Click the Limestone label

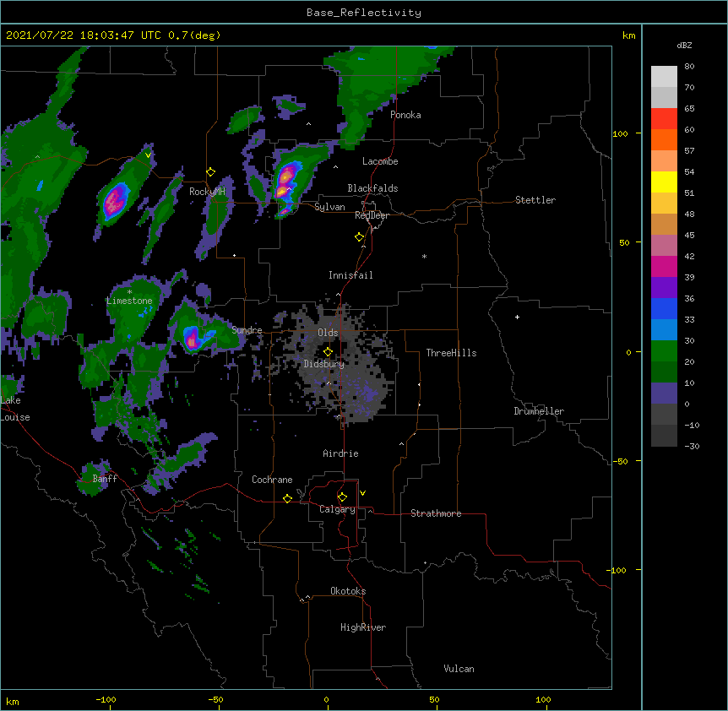(129, 301)
